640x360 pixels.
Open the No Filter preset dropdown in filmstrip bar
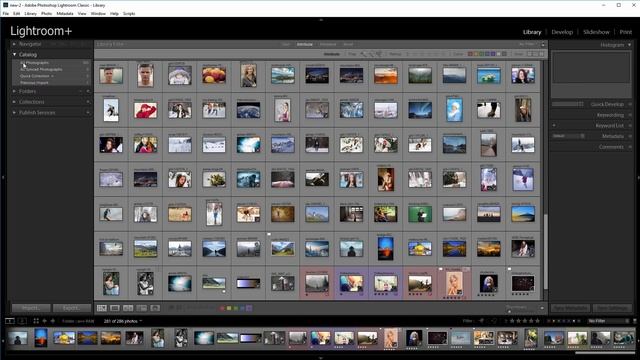click(x=608, y=321)
